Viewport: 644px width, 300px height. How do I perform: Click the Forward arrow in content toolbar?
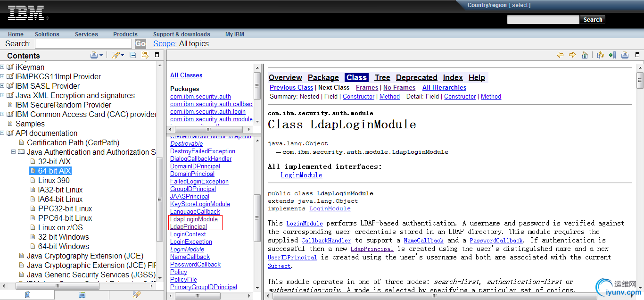click(x=572, y=55)
